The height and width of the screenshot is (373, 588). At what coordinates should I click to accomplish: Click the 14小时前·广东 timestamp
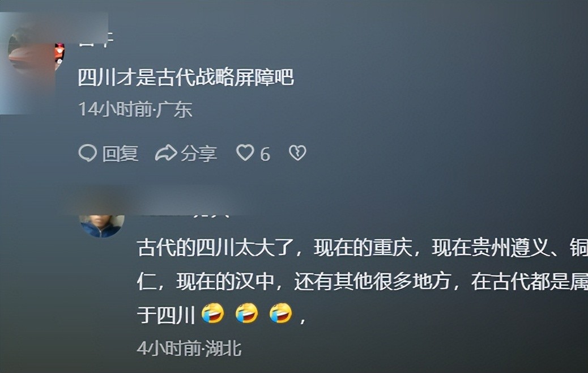pos(135,109)
